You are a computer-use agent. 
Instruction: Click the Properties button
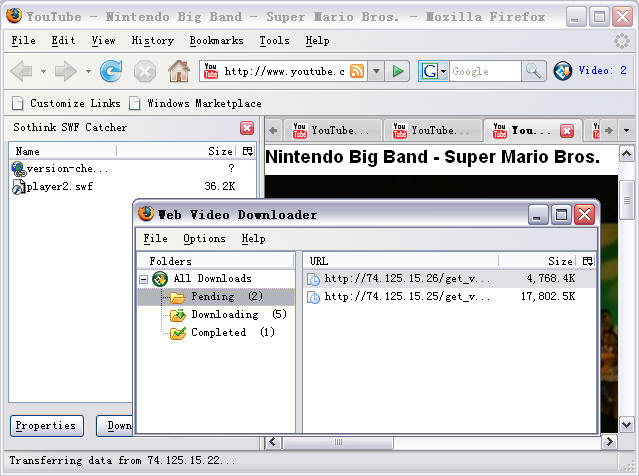(x=46, y=426)
